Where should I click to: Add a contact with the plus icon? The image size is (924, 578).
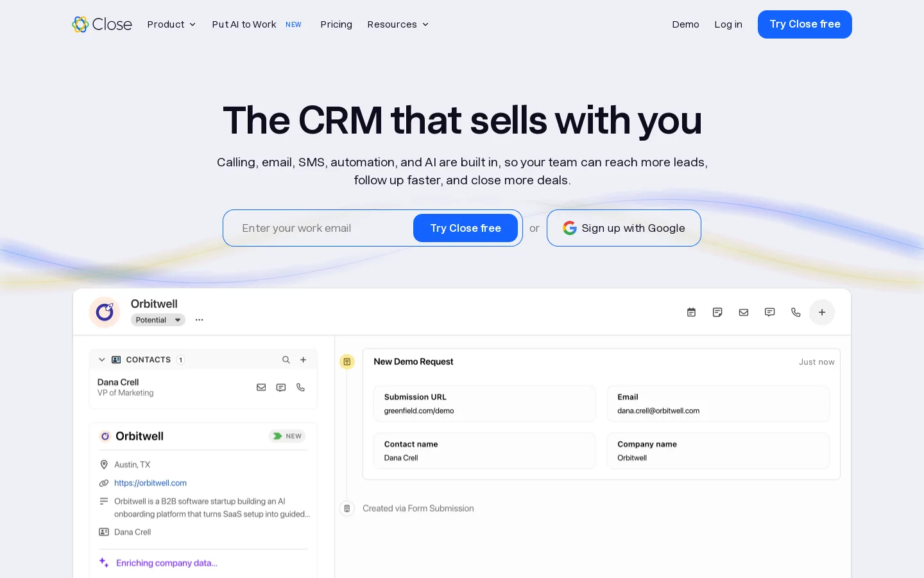pyautogui.click(x=304, y=360)
